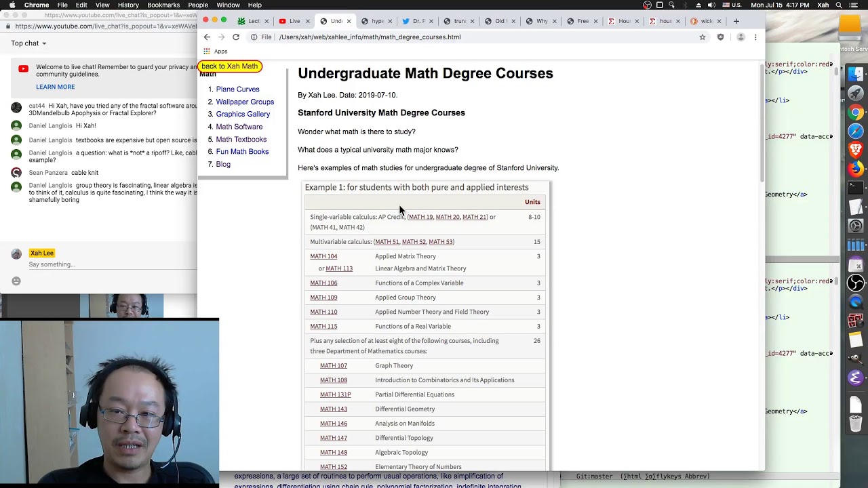Switch to the 'Old' tab

pos(500,21)
